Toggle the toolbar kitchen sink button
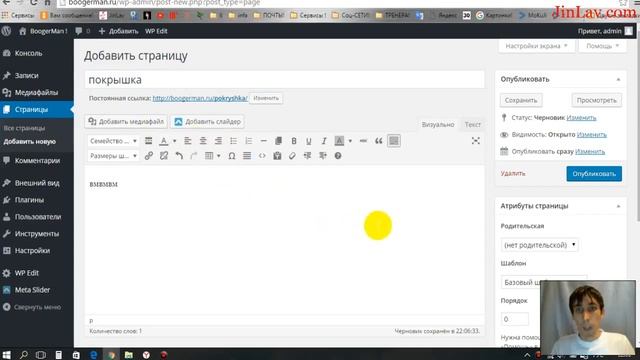Screen dimensions: 640x360 point(394,141)
